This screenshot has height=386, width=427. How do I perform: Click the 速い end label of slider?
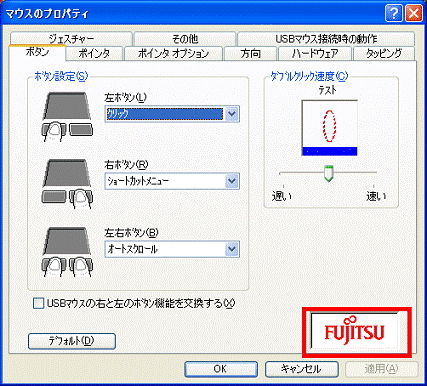point(376,196)
